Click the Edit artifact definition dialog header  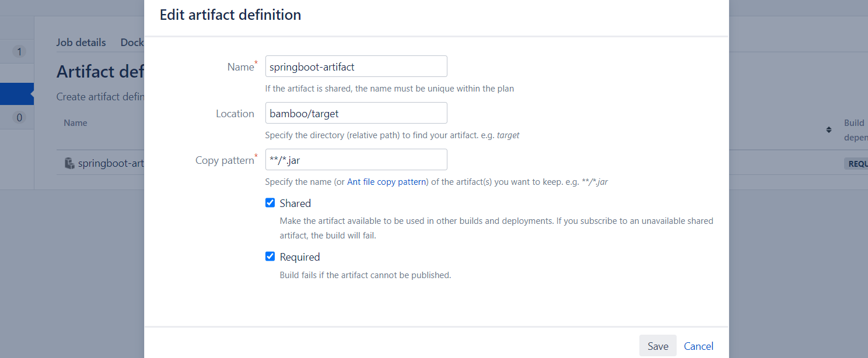coord(230,15)
